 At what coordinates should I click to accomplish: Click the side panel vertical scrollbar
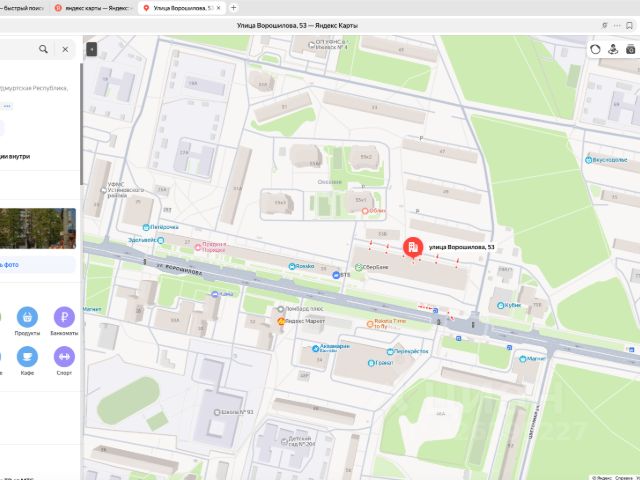[82, 124]
